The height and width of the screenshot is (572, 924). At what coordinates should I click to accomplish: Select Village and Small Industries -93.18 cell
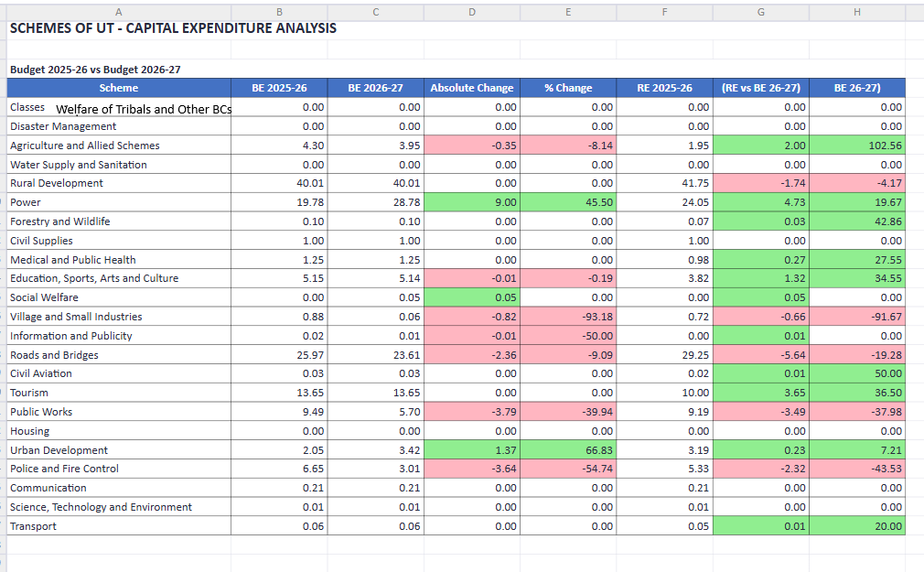pyautogui.click(x=568, y=317)
